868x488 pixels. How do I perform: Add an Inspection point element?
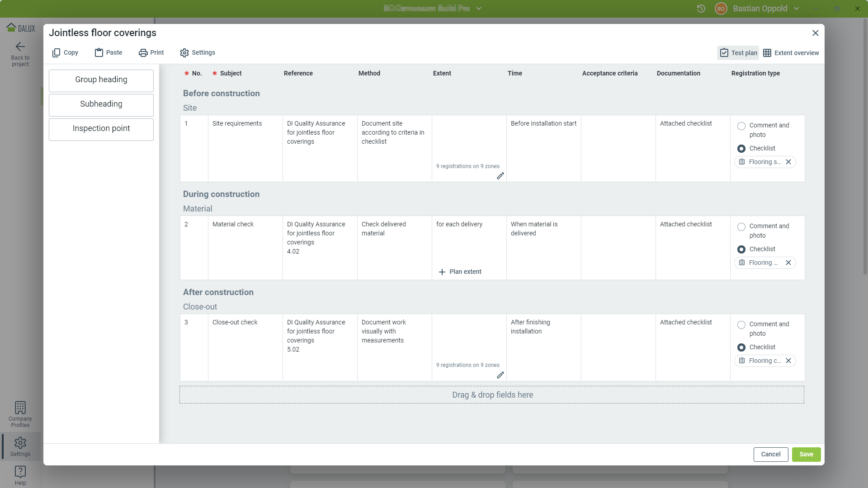101,129
